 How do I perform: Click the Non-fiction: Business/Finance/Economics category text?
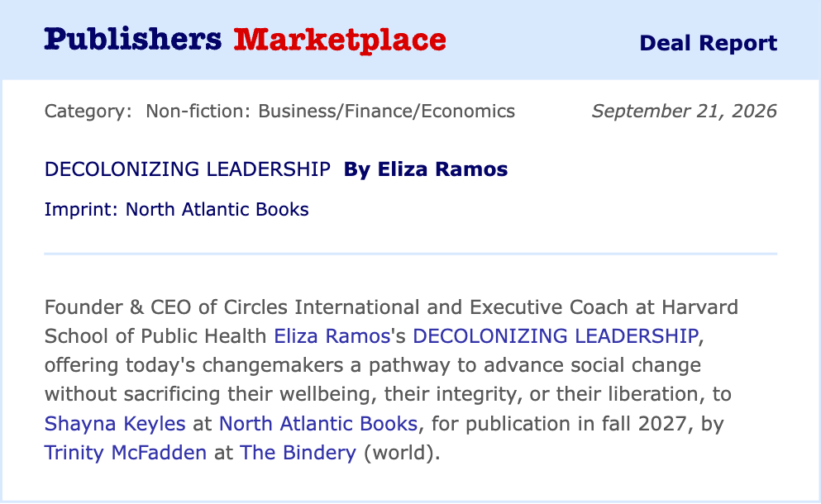(x=331, y=111)
